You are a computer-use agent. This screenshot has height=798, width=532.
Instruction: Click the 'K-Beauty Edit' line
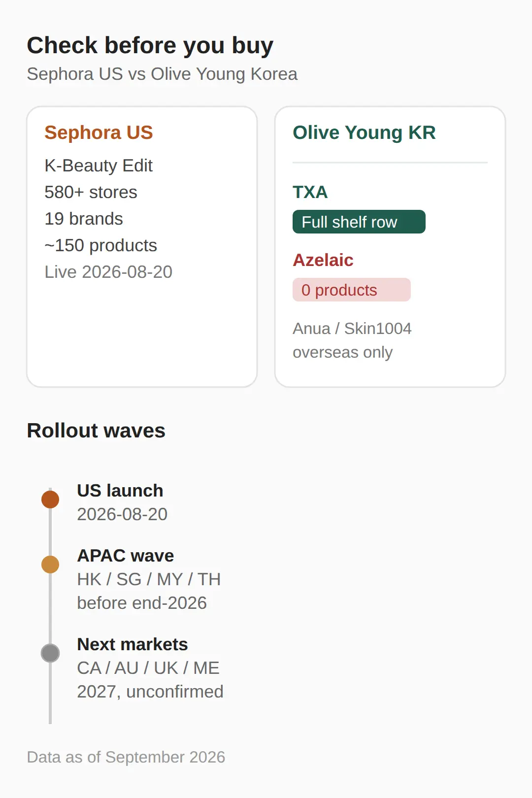tap(99, 166)
